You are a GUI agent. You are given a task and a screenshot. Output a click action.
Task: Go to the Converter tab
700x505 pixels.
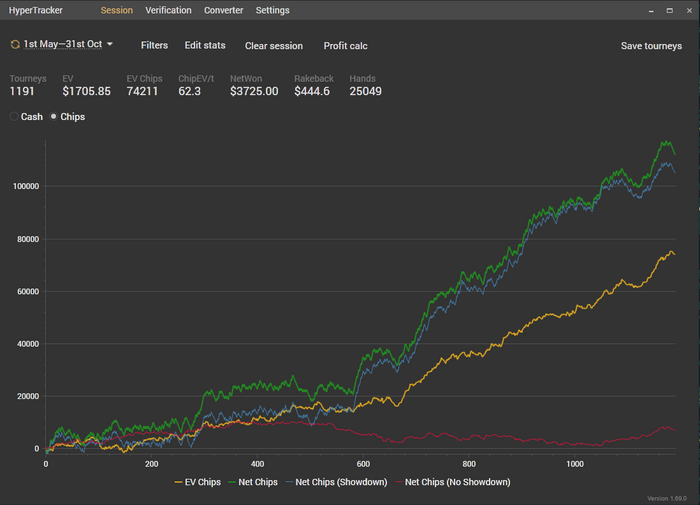coord(224,10)
